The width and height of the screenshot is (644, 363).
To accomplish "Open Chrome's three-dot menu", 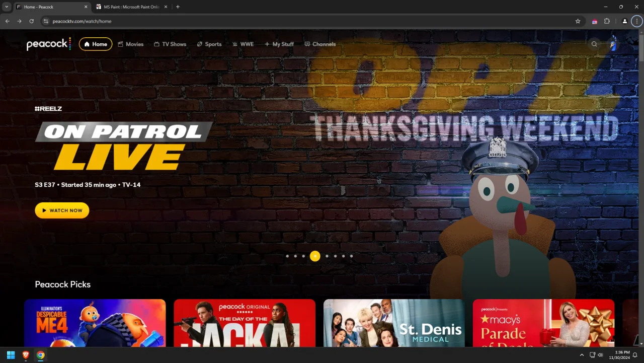I will coord(637,21).
